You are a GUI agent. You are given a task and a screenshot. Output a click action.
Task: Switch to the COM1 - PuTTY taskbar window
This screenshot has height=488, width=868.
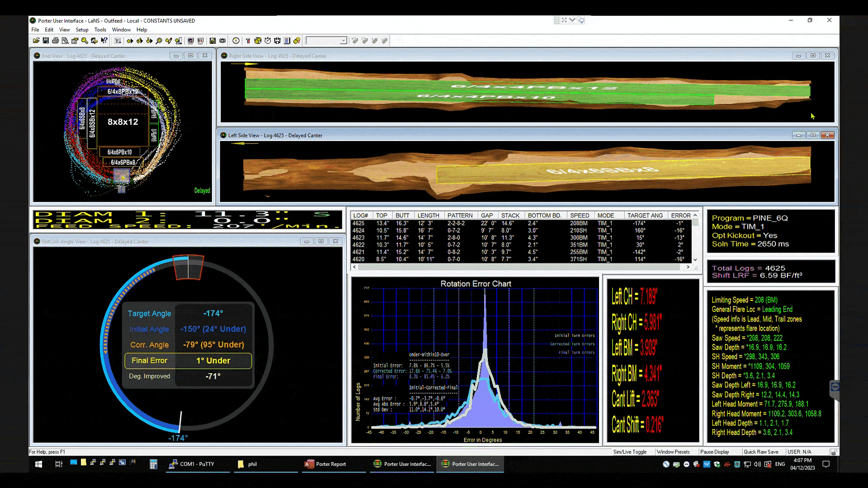point(197,464)
